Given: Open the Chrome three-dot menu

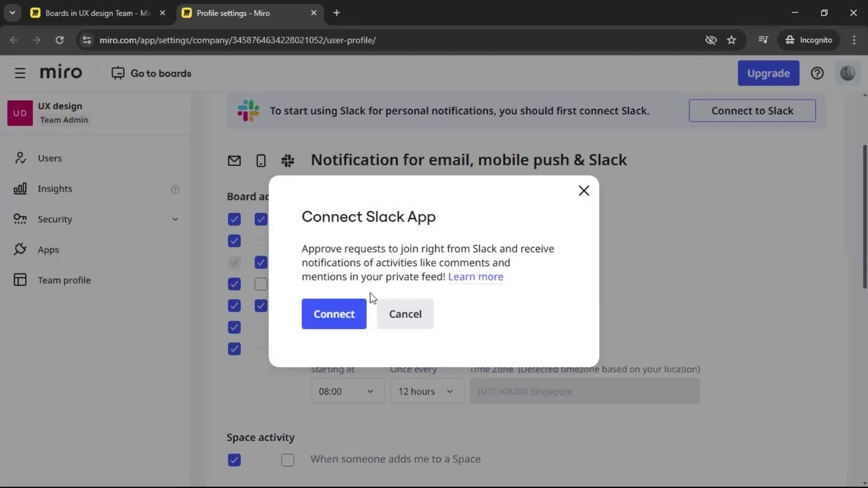Looking at the screenshot, I should (x=854, y=40).
